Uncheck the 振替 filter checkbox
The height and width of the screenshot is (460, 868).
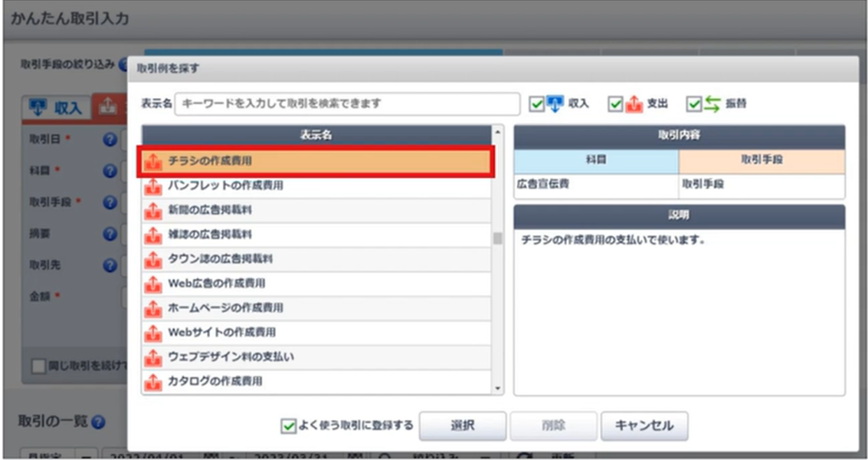click(x=694, y=103)
